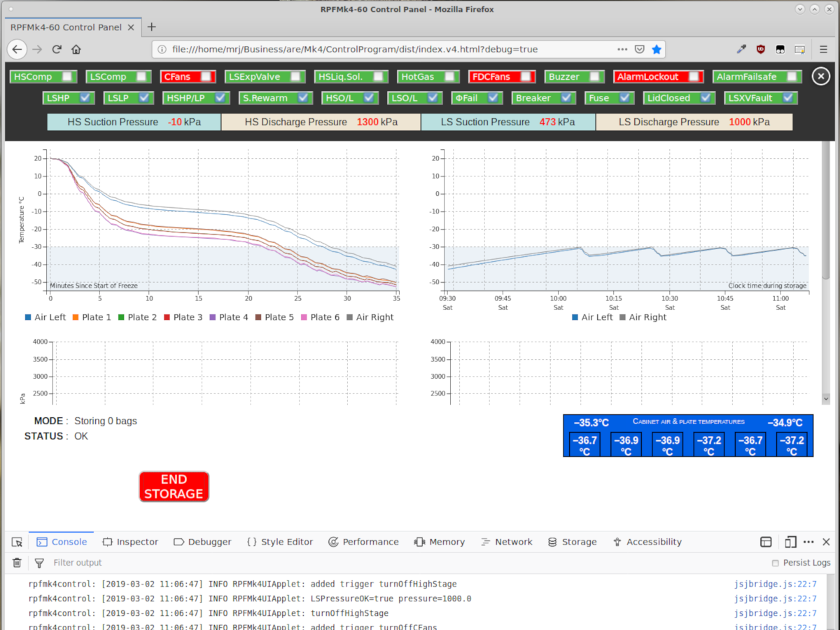Reload the current page
Screen dimensions: 840x630
[x=57, y=50]
